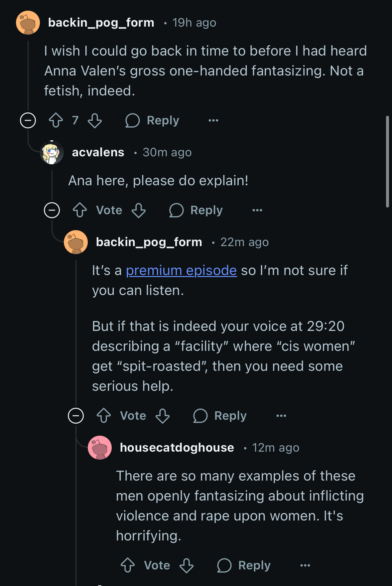Open the housecatdoghouse username profile
This screenshot has height=586, width=392.
177,448
